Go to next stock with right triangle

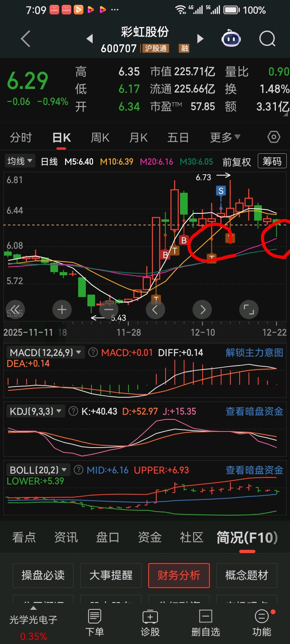[x=200, y=39]
